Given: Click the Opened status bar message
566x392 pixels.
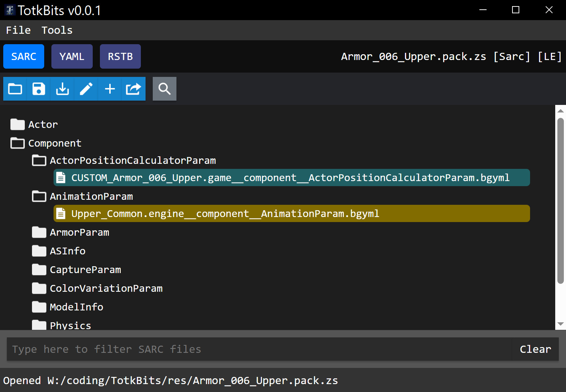Looking at the screenshot, I should tap(171, 381).
